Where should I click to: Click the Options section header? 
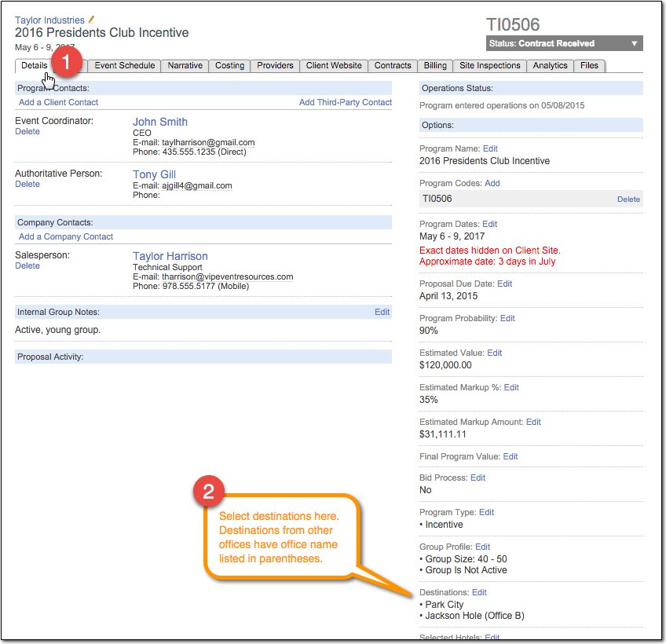pos(531,126)
